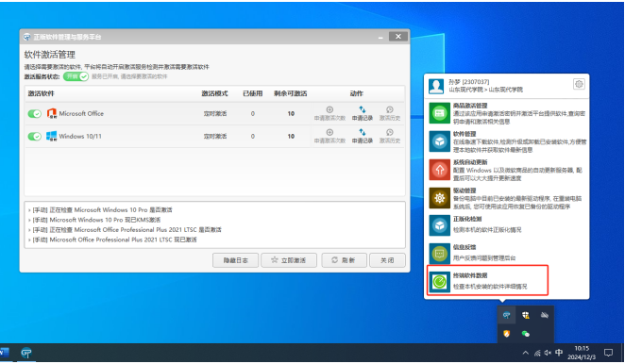Open 终端软件数据 entry in popup menu
This screenshot has height=364, width=625.
click(x=487, y=281)
